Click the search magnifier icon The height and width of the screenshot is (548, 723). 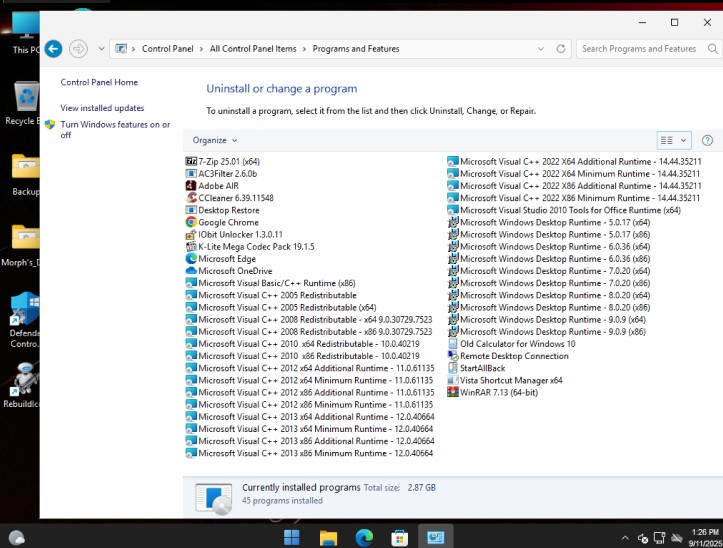[712, 48]
